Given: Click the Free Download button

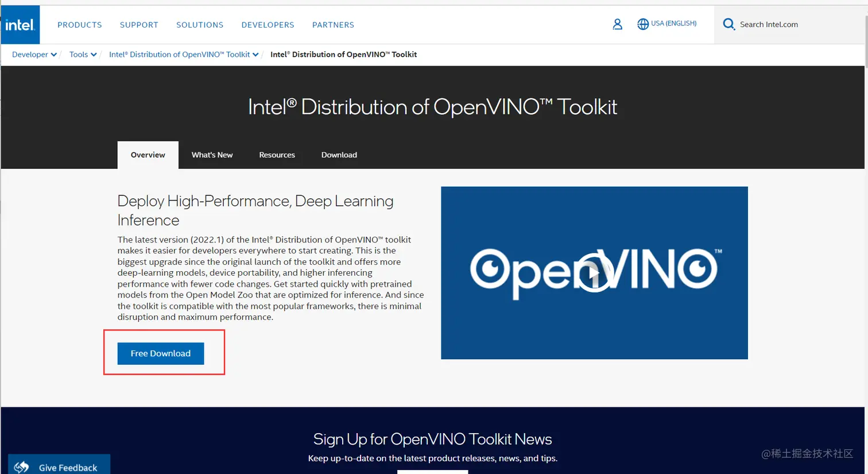Looking at the screenshot, I should coord(161,353).
